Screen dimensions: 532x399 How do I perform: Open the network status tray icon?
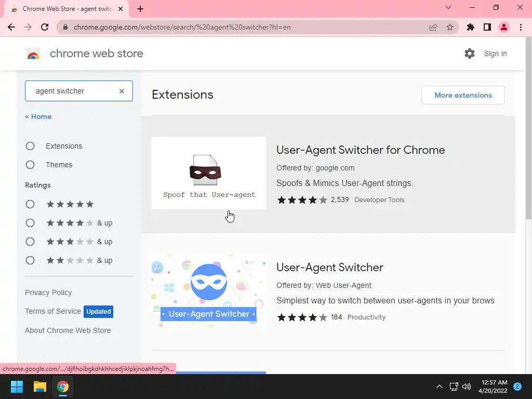coord(454,387)
